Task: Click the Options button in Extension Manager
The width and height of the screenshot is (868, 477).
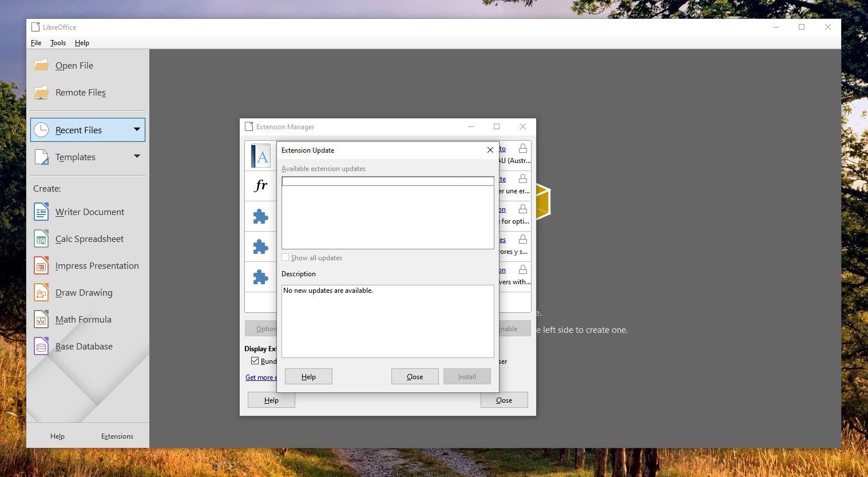Action: pyautogui.click(x=261, y=328)
